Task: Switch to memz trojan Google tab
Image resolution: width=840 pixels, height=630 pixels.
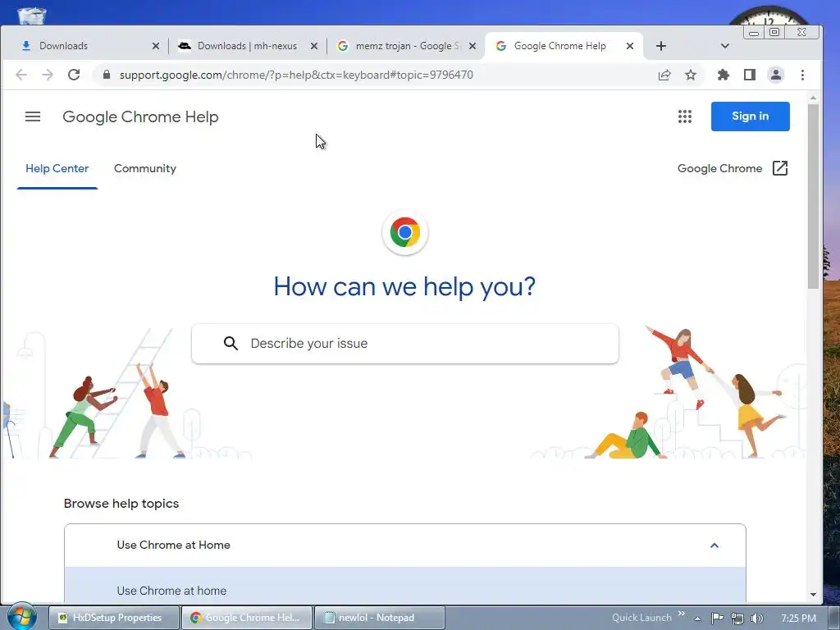Action: pyautogui.click(x=404, y=46)
